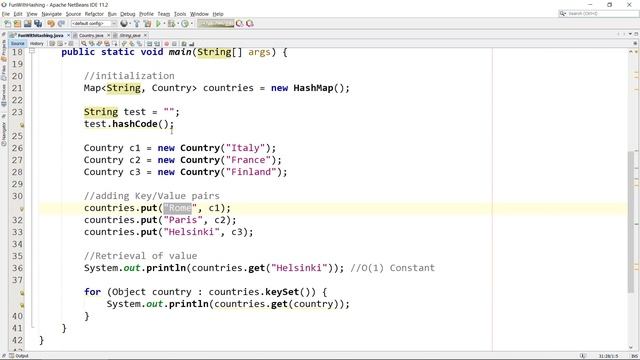Open the Help menu
The image size is (640, 360).
pyautogui.click(x=218, y=14)
